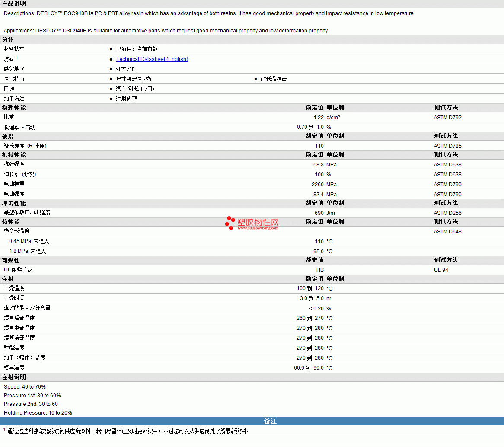Click the '热变形温度' row label
The width and height of the screenshot is (504, 447).
pyautogui.click(x=17, y=232)
